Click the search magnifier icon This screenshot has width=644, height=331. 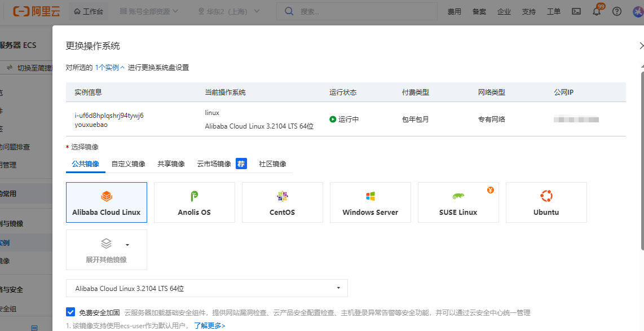(x=289, y=11)
